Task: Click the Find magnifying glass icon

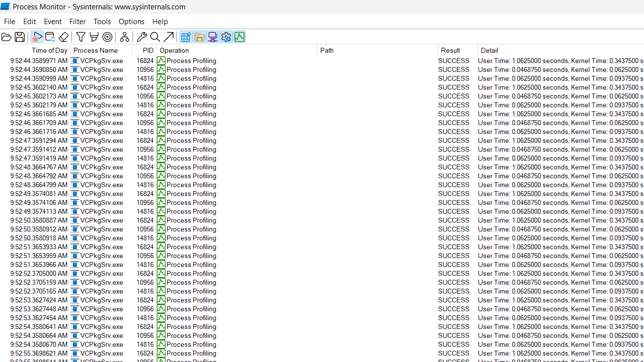Action: (155, 37)
